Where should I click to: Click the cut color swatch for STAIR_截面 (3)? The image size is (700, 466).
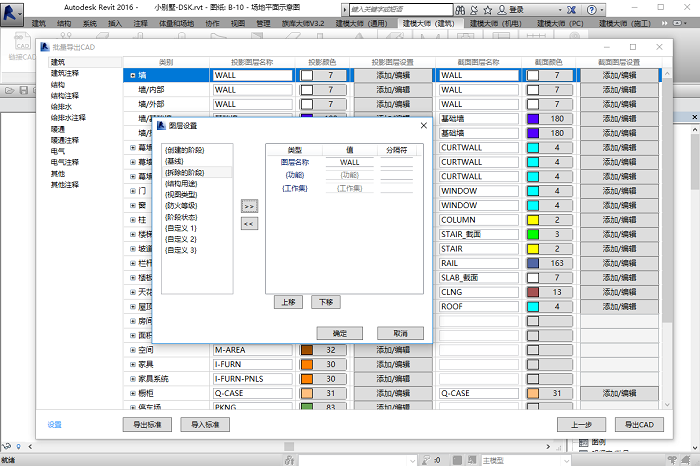tap(533, 234)
